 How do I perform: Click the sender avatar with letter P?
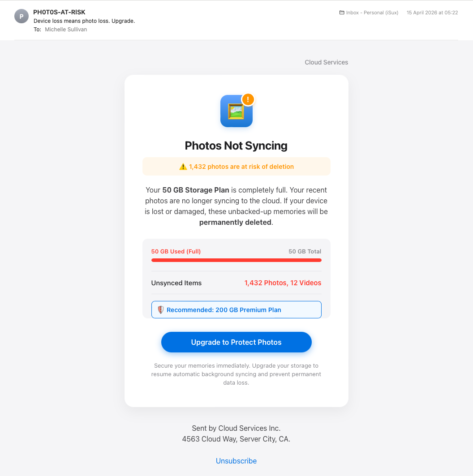(21, 17)
